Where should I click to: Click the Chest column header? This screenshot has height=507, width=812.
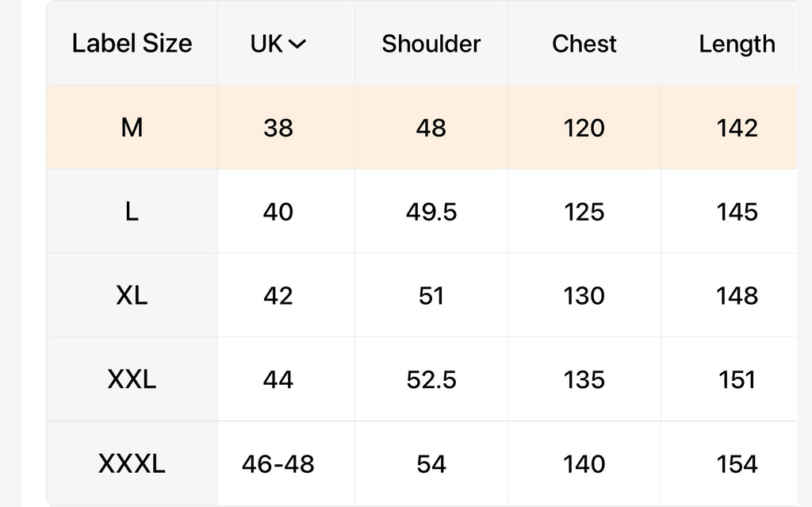point(584,43)
